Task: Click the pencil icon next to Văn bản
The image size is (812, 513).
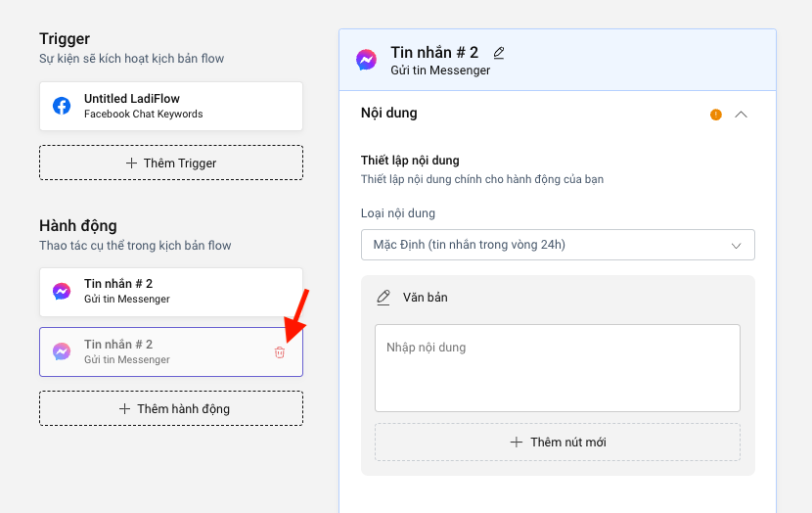Action: [383, 298]
